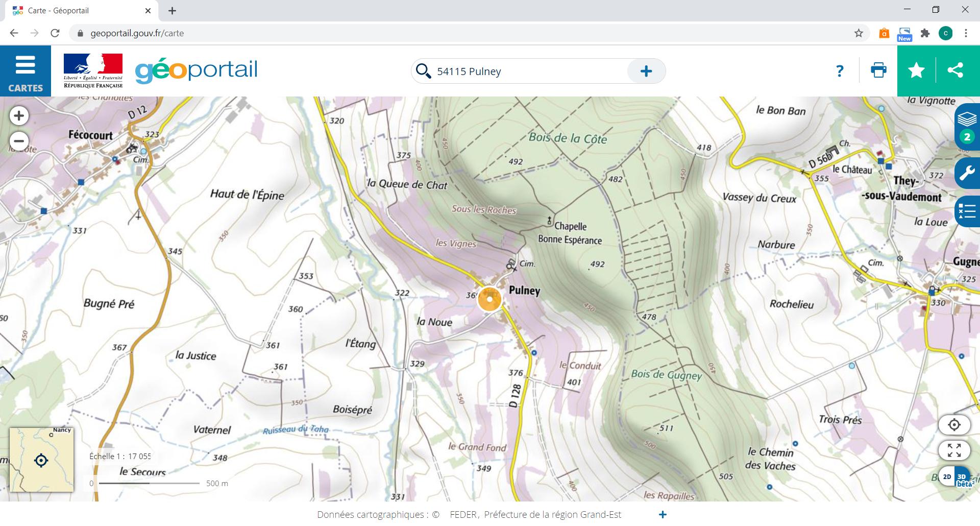Click the géoportail logo
Screen dimensions: 980x526
[x=197, y=70]
